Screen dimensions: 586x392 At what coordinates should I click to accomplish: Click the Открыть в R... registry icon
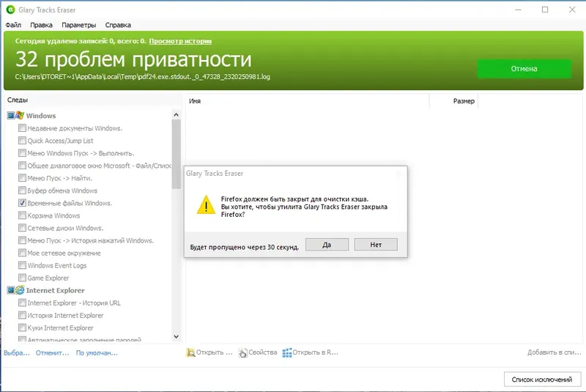(x=287, y=352)
